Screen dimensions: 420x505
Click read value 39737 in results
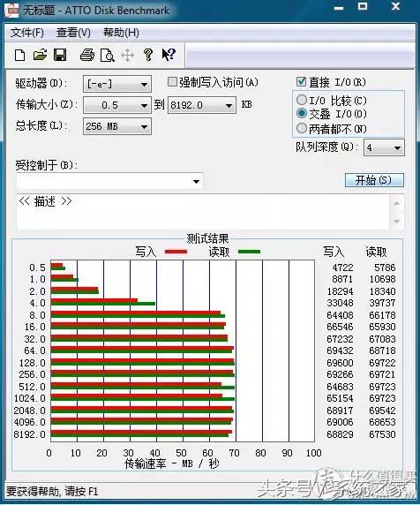tap(382, 303)
